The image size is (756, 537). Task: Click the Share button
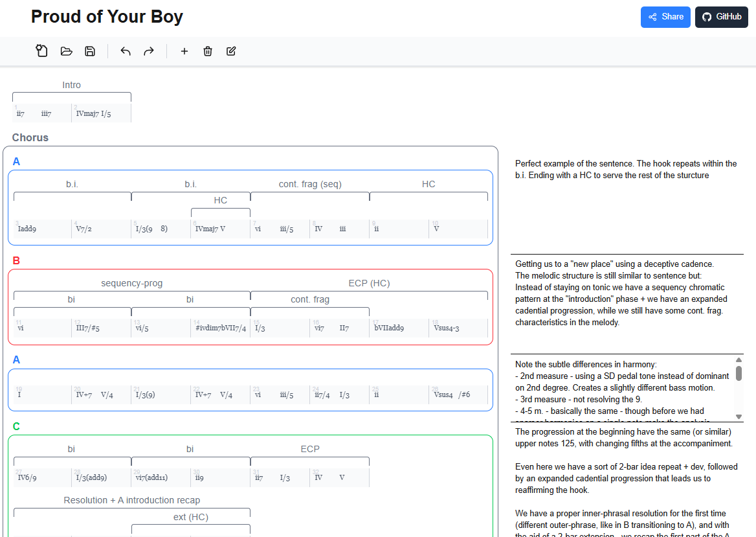(x=665, y=17)
